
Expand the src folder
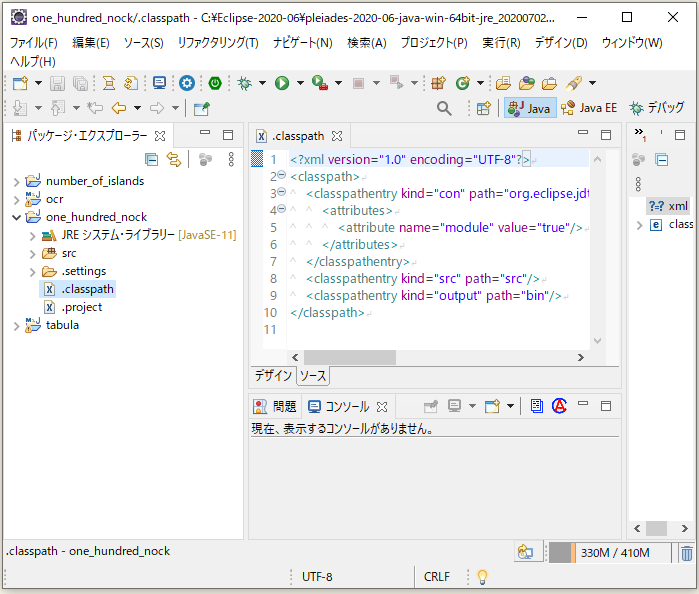(33, 254)
